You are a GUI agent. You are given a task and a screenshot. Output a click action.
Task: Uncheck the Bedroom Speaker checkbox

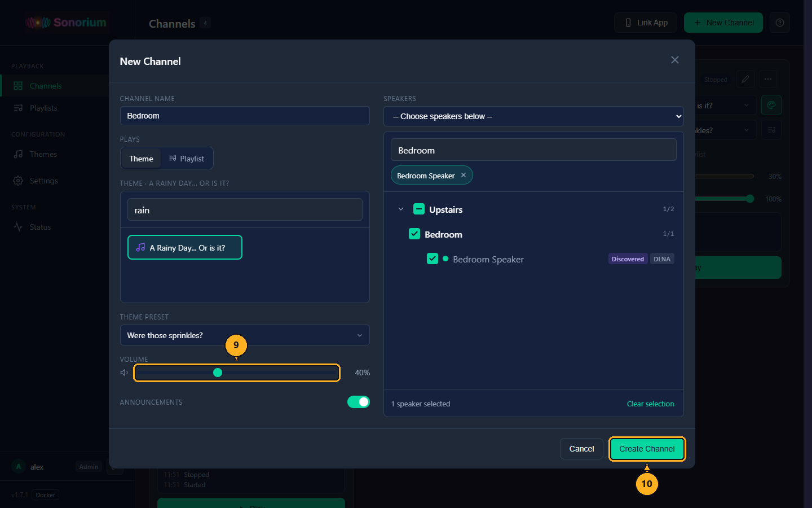(x=433, y=259)
